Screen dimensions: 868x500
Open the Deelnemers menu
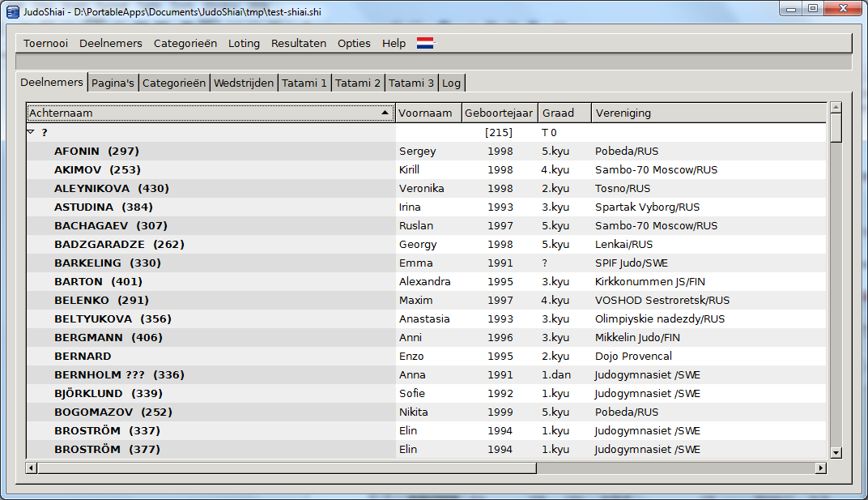click(111, 44)
